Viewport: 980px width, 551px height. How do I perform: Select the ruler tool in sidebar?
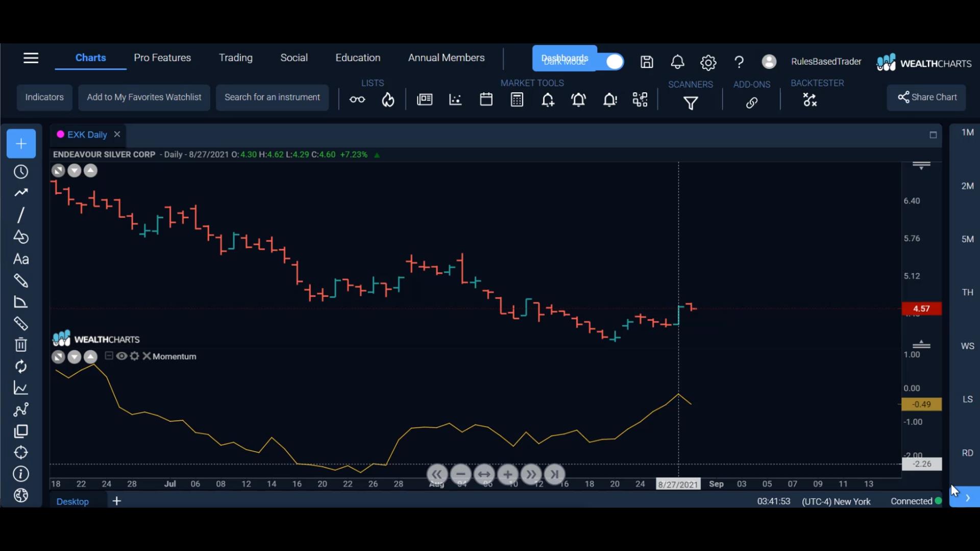pos(21,323)
